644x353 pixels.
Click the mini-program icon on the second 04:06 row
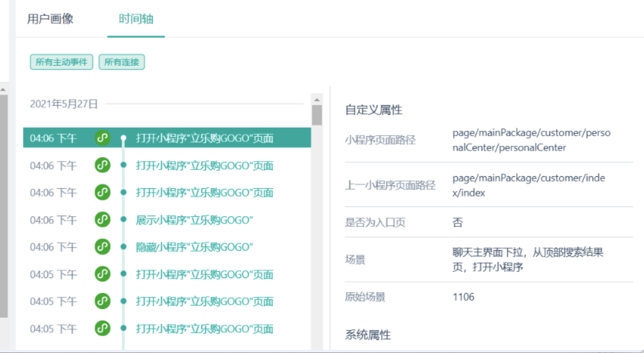click(x=102, y=166)
